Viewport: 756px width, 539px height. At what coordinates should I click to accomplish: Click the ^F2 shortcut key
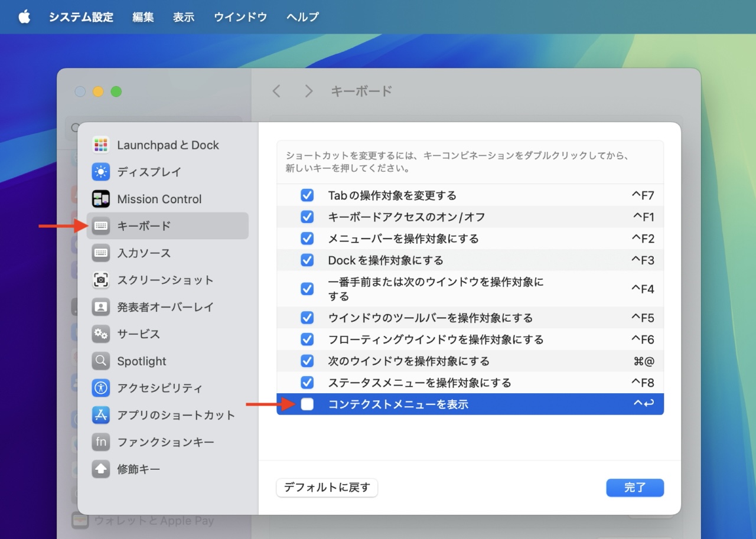(643, 239)
